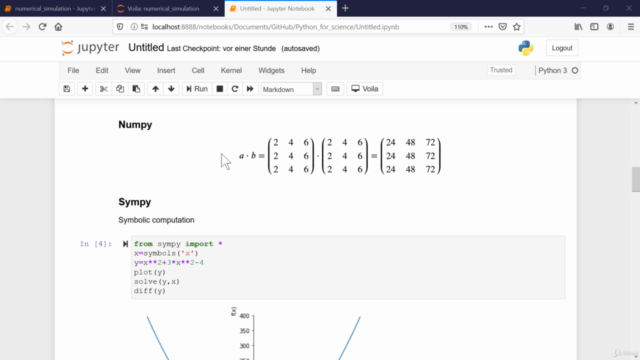Open Firefox account icon

click(610, 27)
